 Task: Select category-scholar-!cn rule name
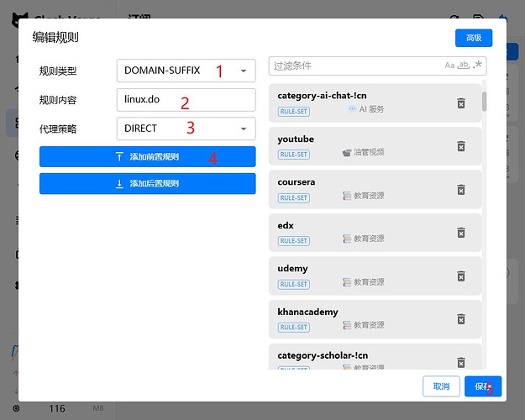click(323, 355)
